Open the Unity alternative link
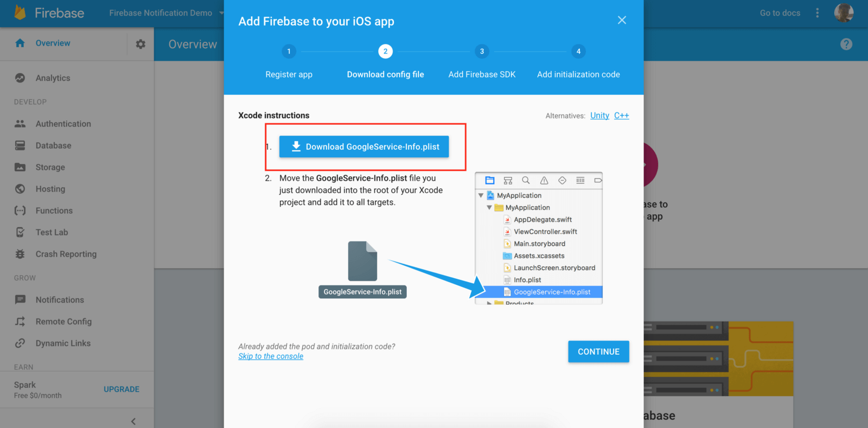This screenshot has width=868, height=428. 599,116
